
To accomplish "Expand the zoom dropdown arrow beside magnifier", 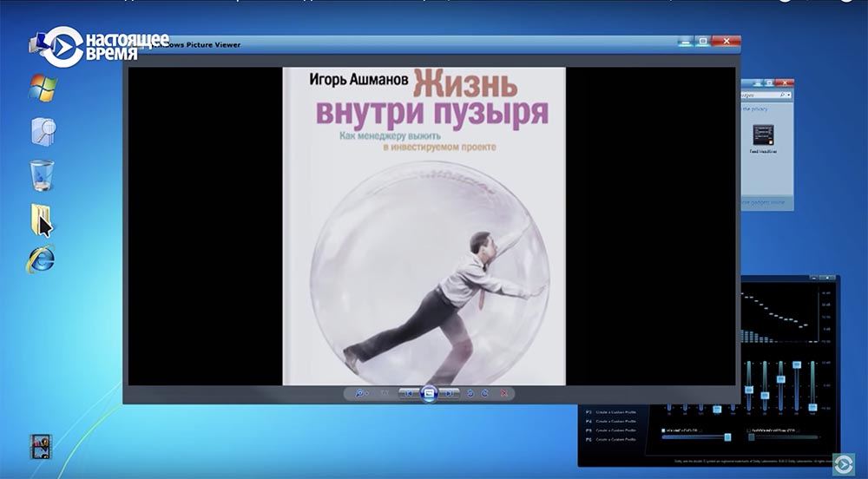I will (x=367, y=394).
